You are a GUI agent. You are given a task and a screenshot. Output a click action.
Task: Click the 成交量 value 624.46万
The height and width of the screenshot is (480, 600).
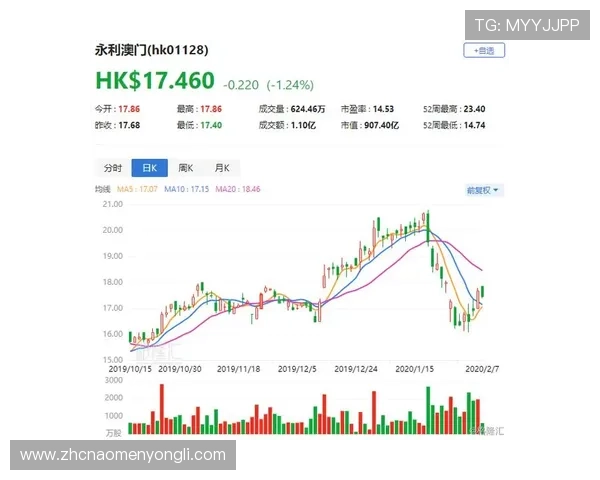coord(308,109)
